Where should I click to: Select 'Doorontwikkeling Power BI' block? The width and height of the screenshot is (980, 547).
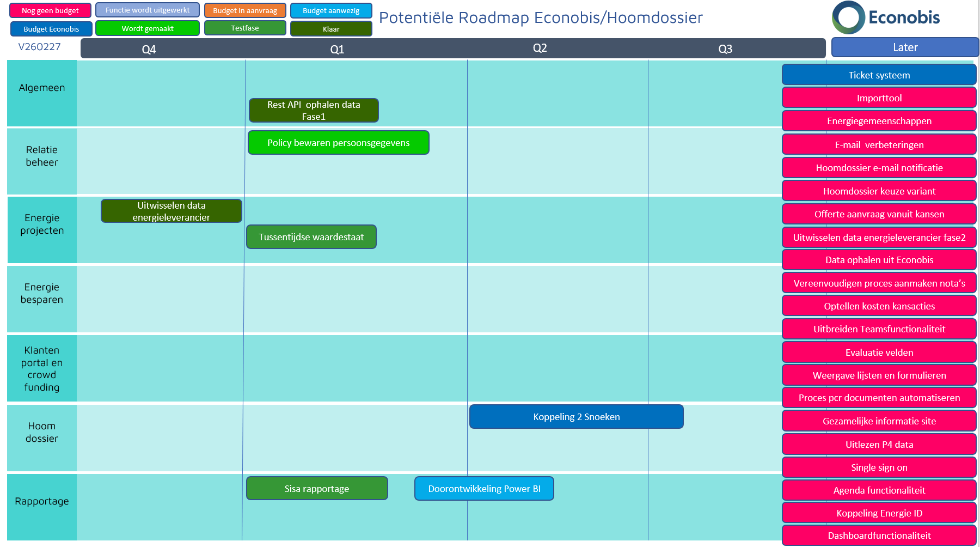484,489
